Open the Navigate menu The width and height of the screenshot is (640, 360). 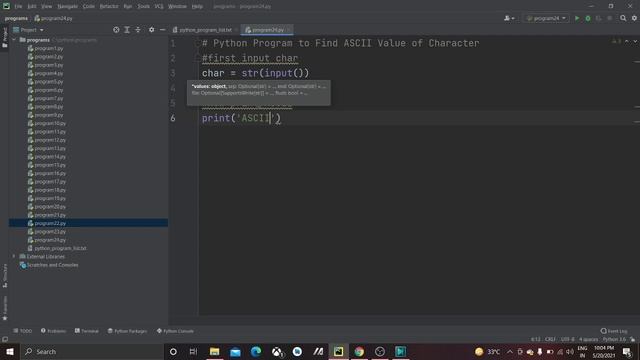tap(67, 6)
